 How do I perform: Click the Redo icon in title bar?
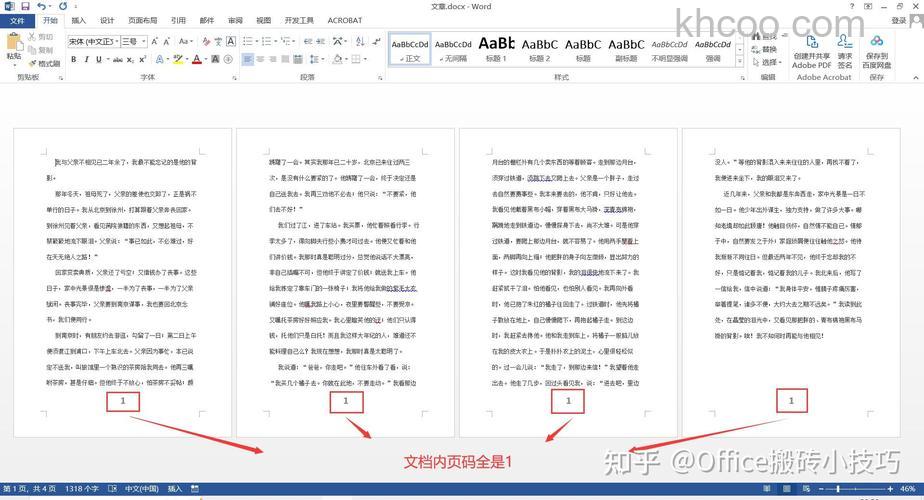tap(63, 6)
